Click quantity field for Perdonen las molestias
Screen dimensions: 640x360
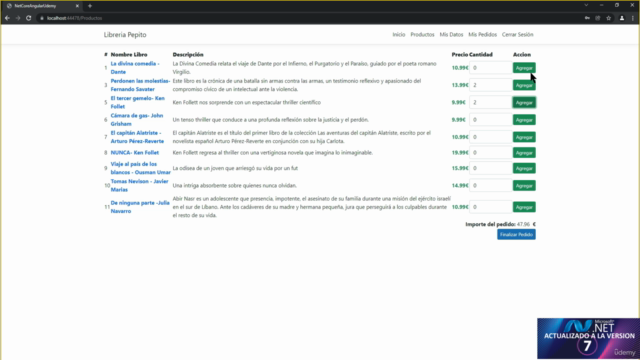(491, 85)
